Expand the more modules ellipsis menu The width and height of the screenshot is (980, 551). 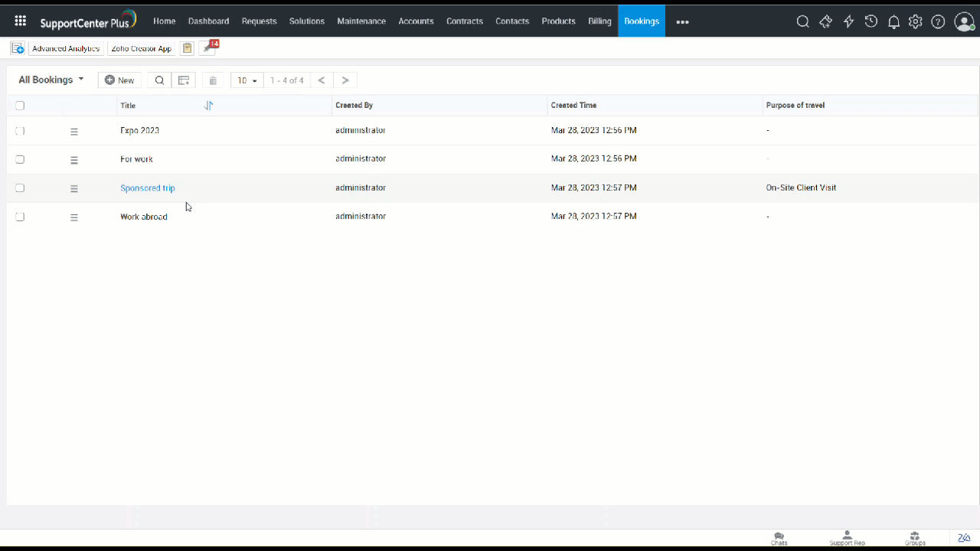coord(682,21)
